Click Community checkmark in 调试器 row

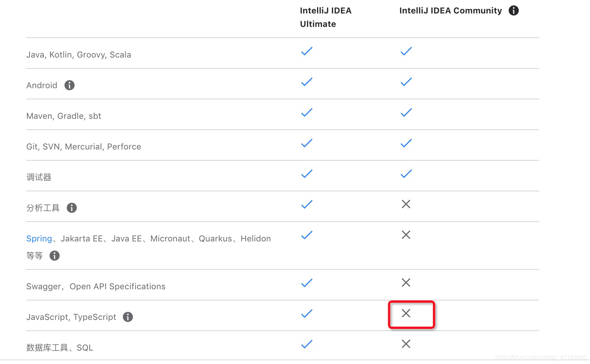coord(406,174)
